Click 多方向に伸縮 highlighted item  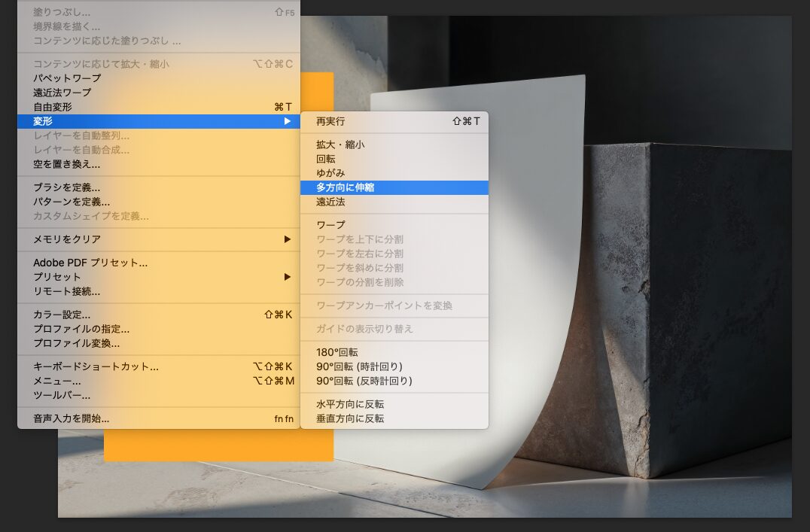tap(394, 187)
